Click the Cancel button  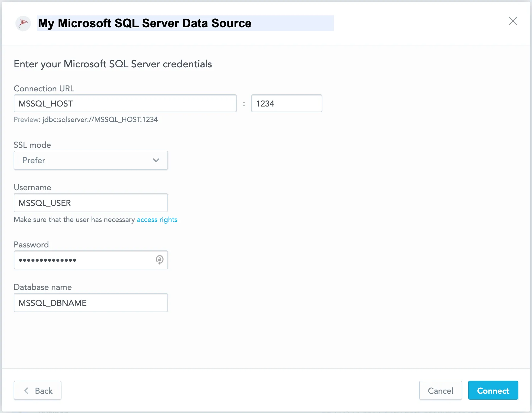[x=441, y=390]
